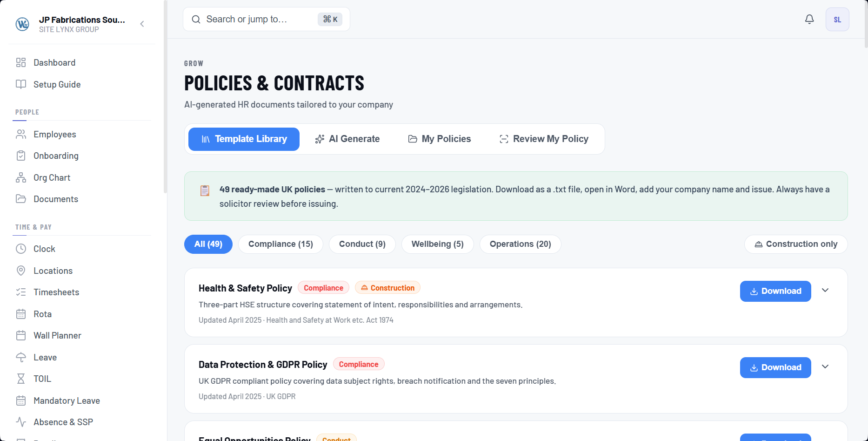Select the Locations pin icon
The height and width of the screenshot is (441, 868).
[21, 271]
